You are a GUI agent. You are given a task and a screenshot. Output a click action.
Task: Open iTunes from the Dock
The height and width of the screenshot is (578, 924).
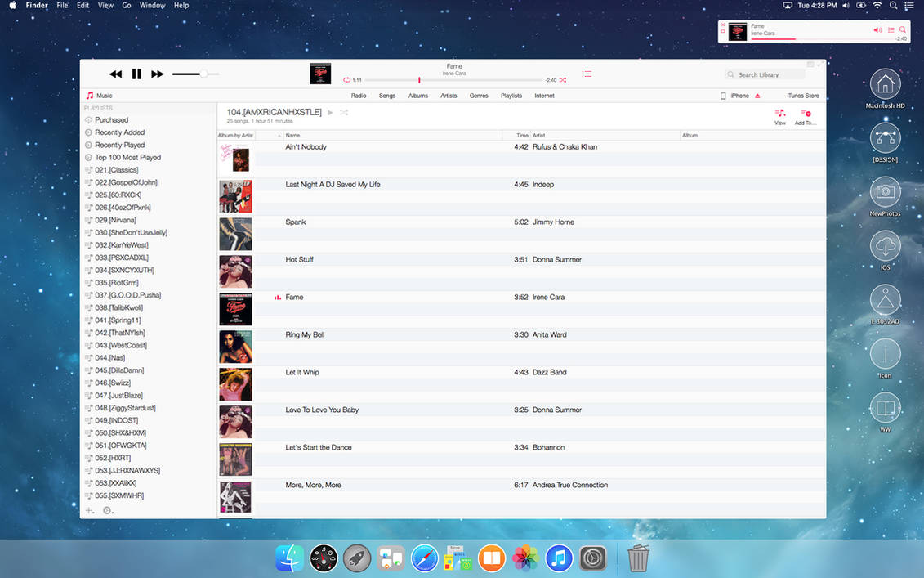coord(559,558)
